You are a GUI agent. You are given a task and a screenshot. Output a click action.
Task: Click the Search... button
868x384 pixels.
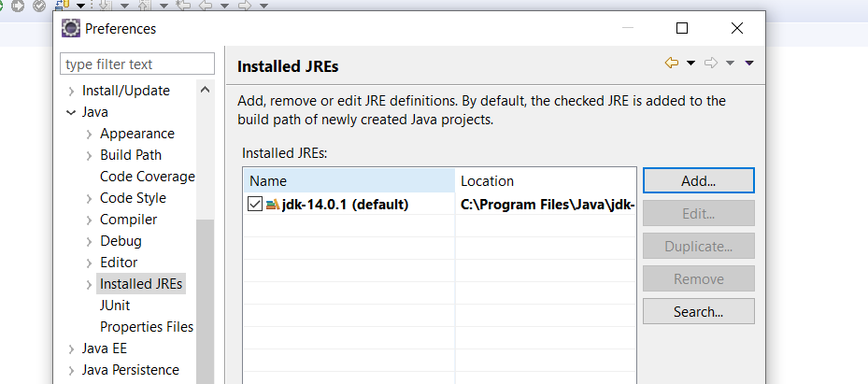[698, 311]
